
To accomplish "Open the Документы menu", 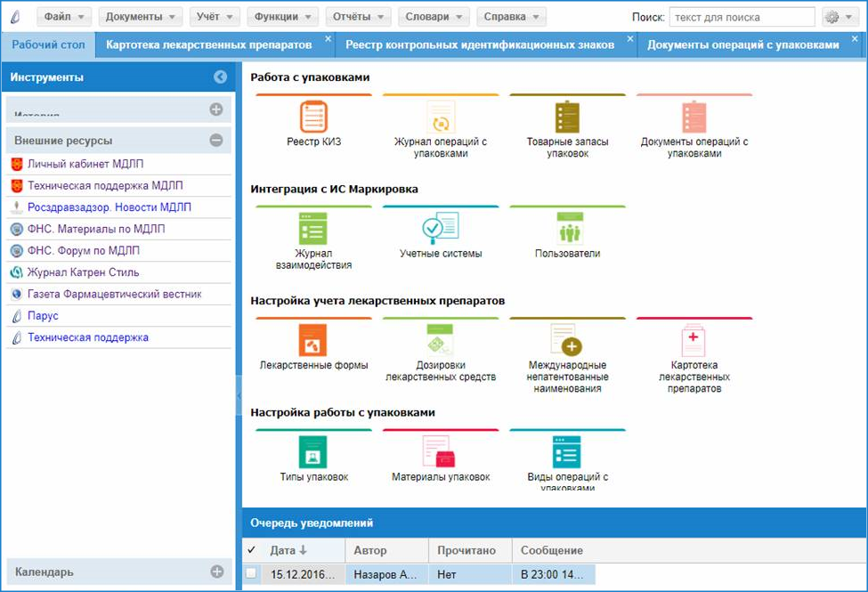I will click(x=140, y=17).
